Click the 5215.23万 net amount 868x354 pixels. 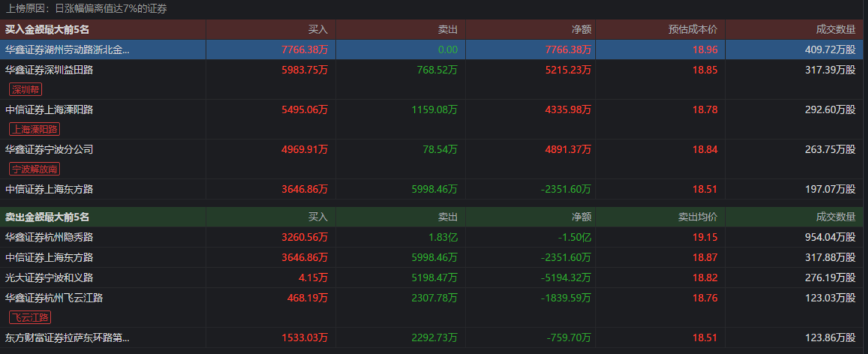(568, 70)
